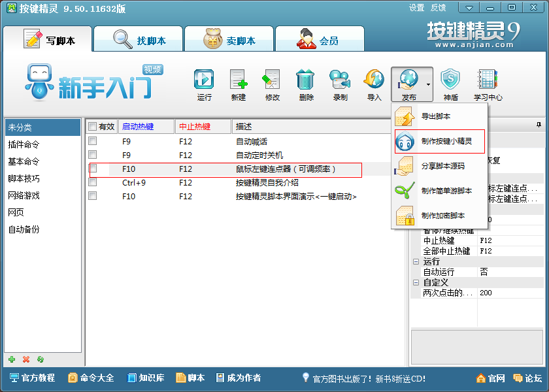Select the 自动喊话 script description
The image size is (549, 392).
tap(252, 141)
